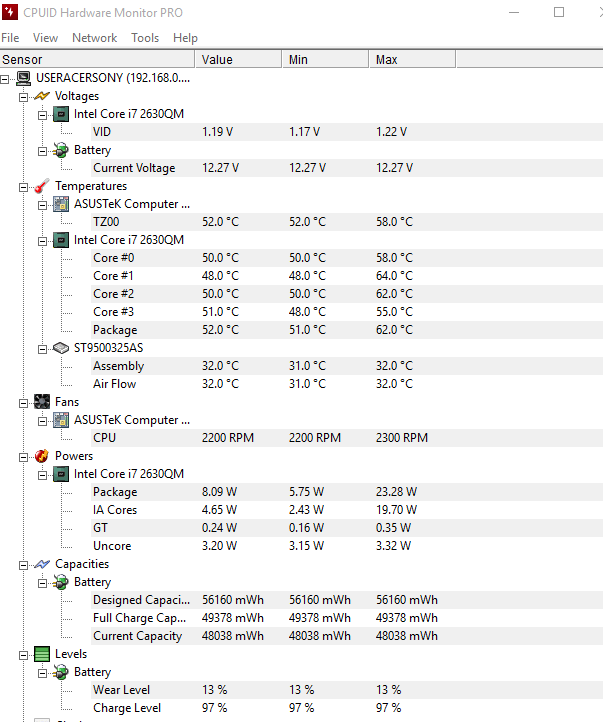This screenshot has width=603, height=722.
Task: Collapse the ST9500325AS drive node
Action: tap(42, 349)
